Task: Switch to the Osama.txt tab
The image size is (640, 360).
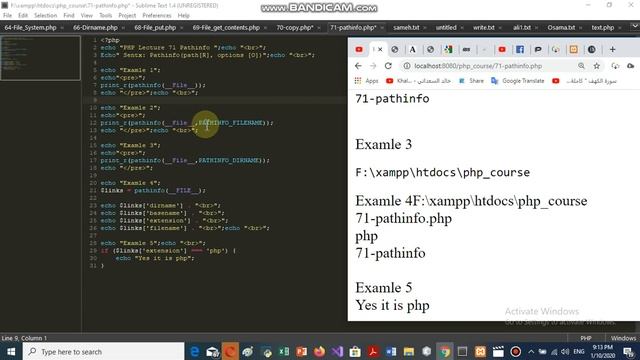Action: pyautogui.click(x=561, y=28)
